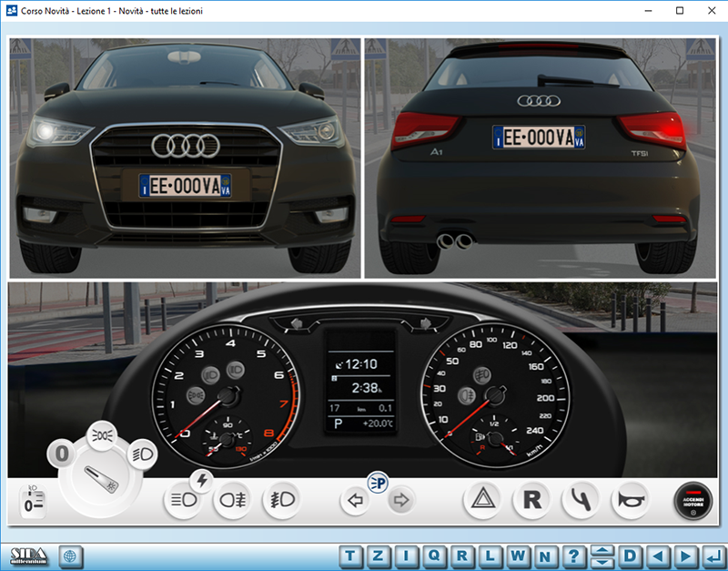The height and width of the screenshot is (571, 728).
Task: Activate the left turn signal
Action: point(356,500)
